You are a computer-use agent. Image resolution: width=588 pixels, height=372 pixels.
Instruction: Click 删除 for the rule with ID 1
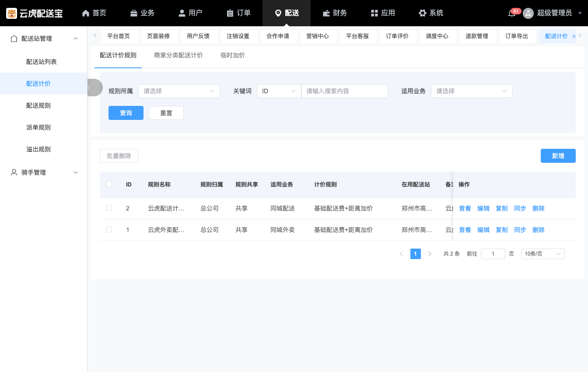(539, 230)
